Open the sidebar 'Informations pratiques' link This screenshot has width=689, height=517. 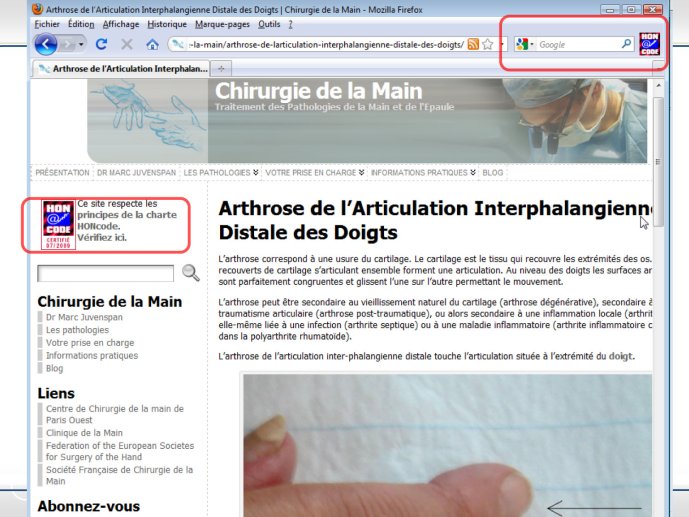tap(92, 355)
